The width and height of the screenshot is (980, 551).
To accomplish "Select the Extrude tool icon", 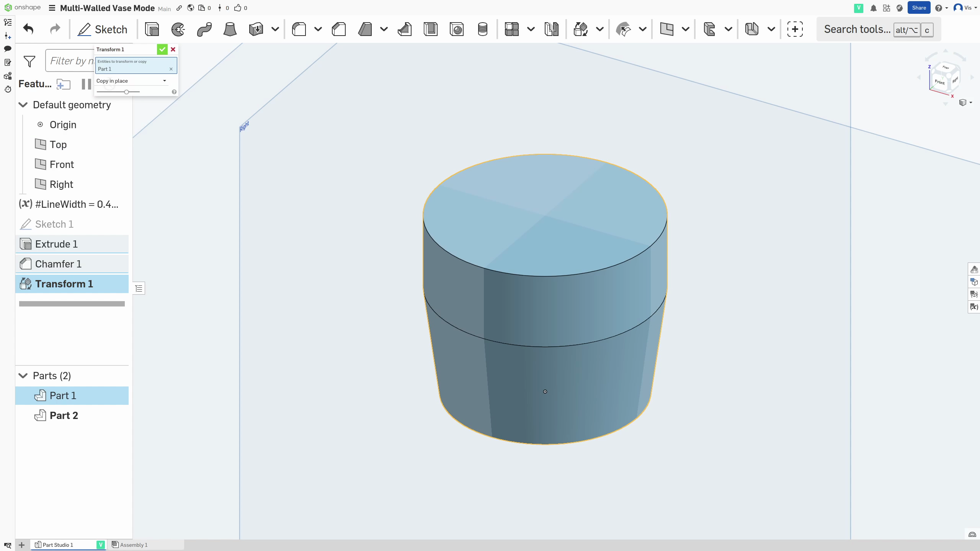I will pyautogui.click(x=152, y=29).
